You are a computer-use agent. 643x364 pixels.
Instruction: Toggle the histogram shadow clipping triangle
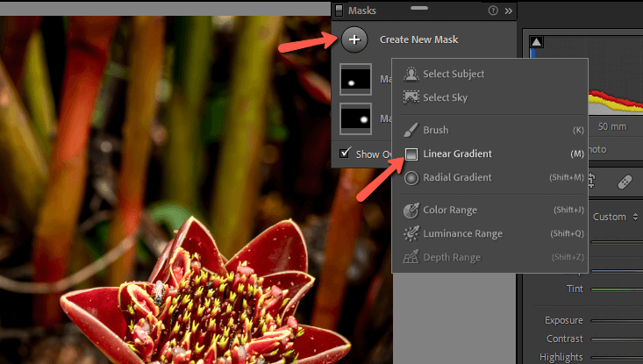[x=536, y=42]
